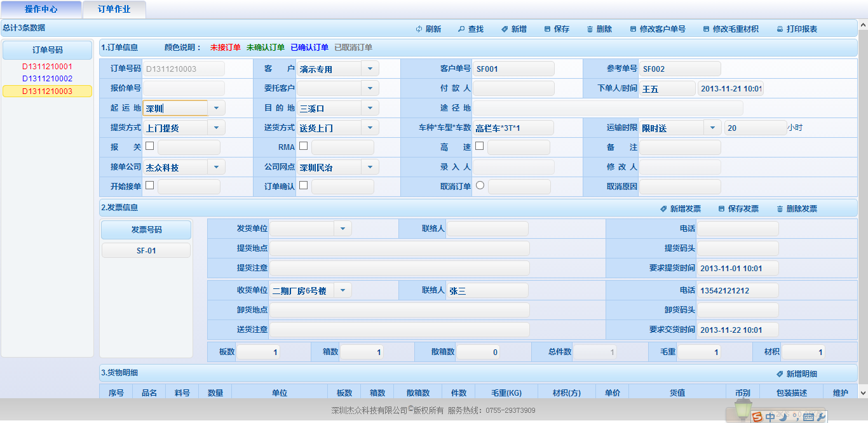Tick the 报关 customs checkbox
The height and width of the screenshot is (423, 868).
[150, 146]
